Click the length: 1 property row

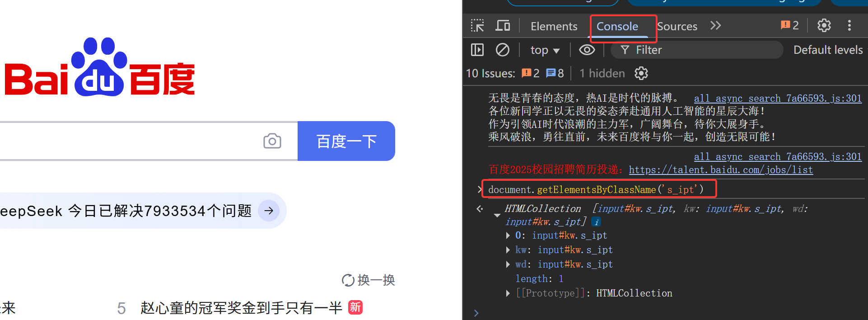(539, 279)
